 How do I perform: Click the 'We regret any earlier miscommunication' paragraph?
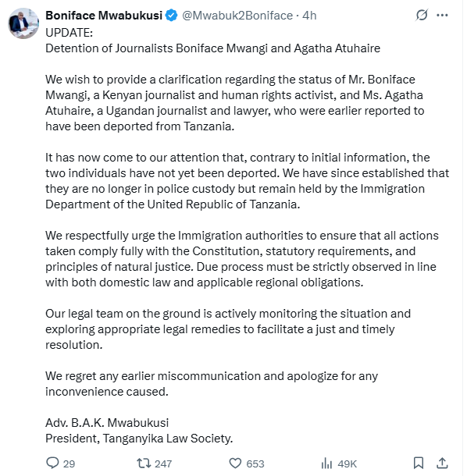click(x=212, y=384)
